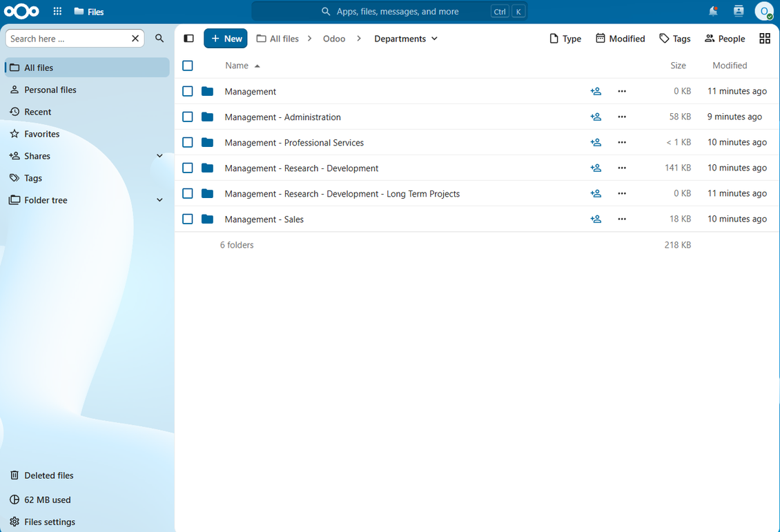Check the Management - Administration checkbox
Image resolution: width=780 pixels, height=532 pixels.
(188, 117)
